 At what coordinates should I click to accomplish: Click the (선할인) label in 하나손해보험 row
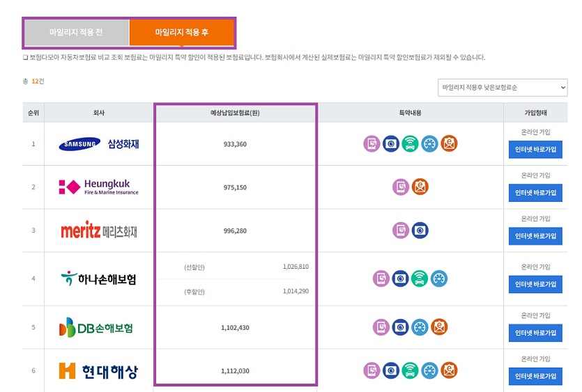tap(194, 267)
